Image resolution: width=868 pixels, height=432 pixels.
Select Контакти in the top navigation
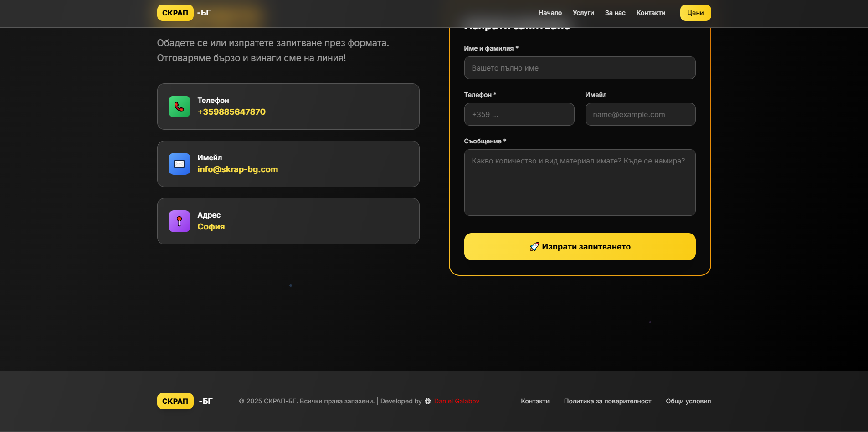point(651,13)
